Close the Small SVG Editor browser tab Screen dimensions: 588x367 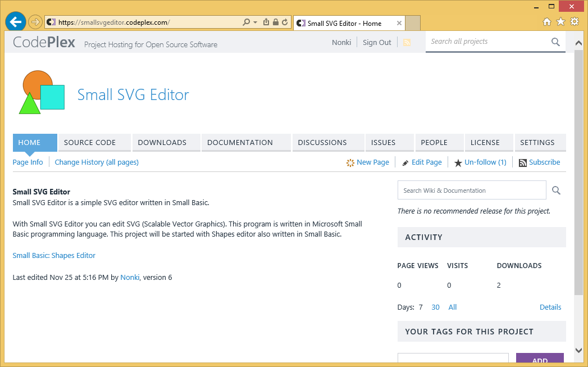399,23
